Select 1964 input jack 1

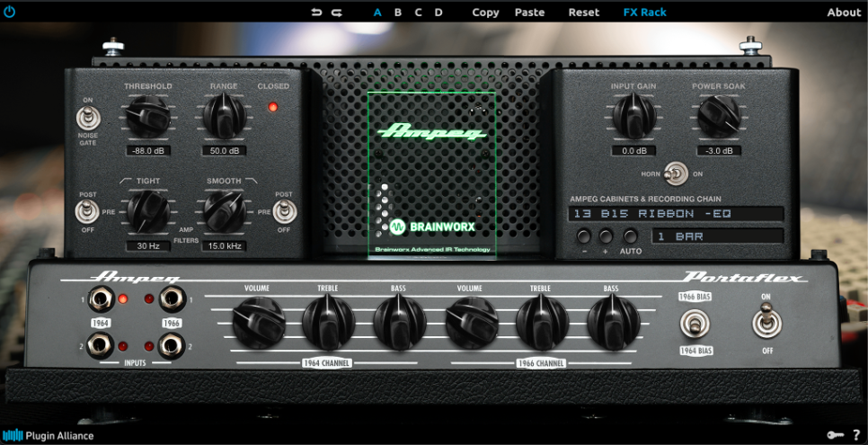click(x=102, y=299)
